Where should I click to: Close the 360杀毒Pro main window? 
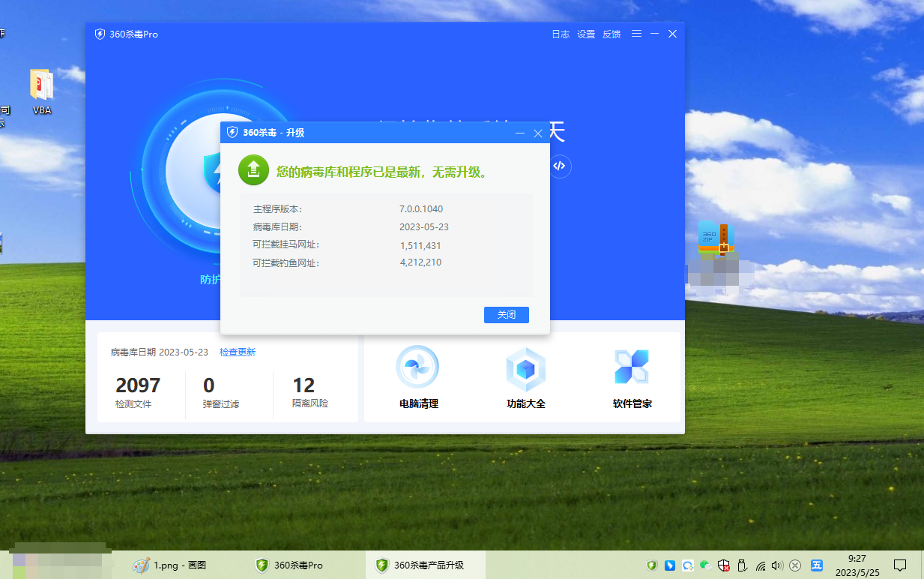click(673, 34)
